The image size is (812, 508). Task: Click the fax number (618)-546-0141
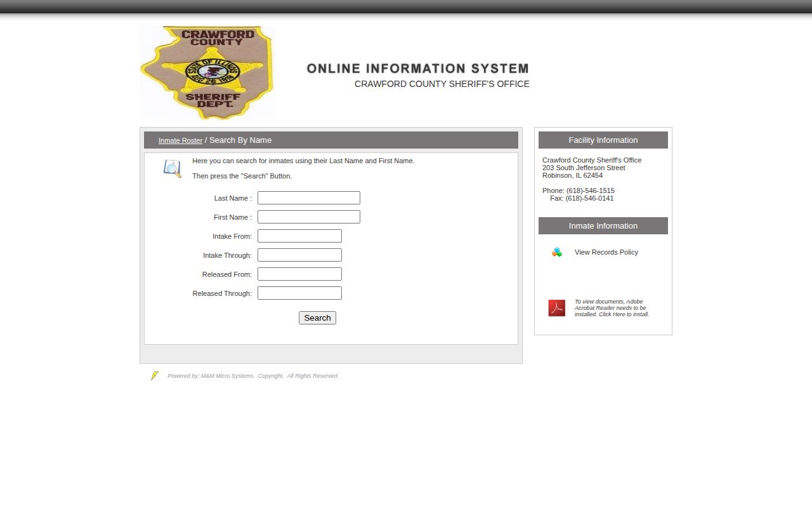coord(590,198)
